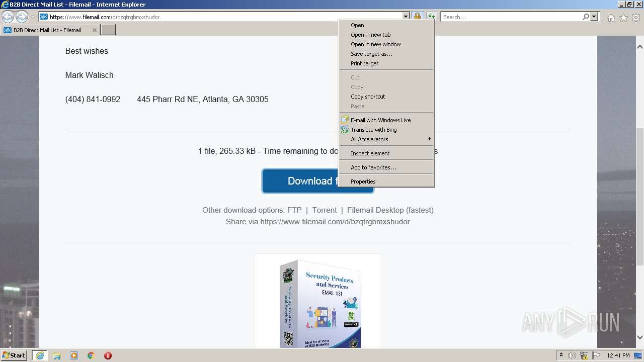644x362 pixels.
Task: Click the Internet Explorer taskbar icon
Action: pyautogui.click(x=40, y=355)
